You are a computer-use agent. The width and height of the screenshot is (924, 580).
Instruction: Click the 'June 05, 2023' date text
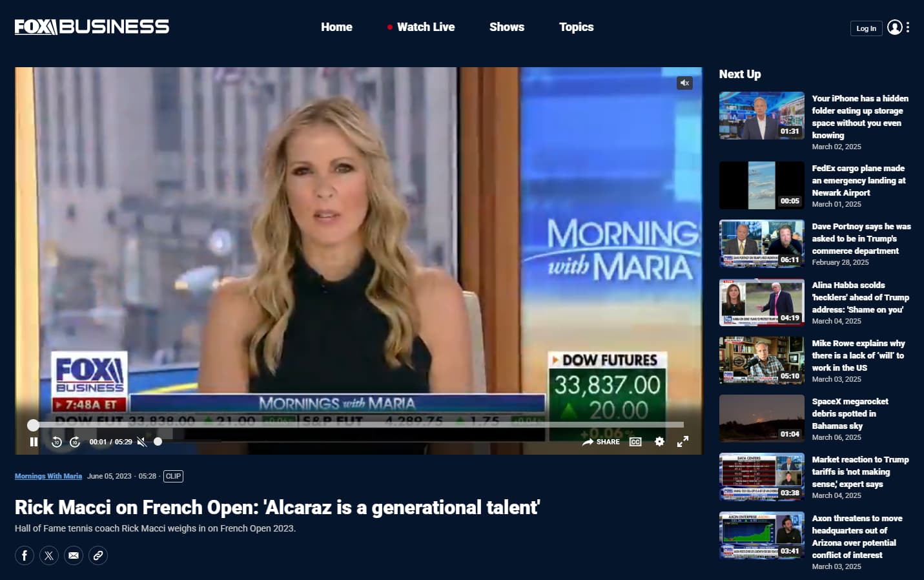point(109,476)
